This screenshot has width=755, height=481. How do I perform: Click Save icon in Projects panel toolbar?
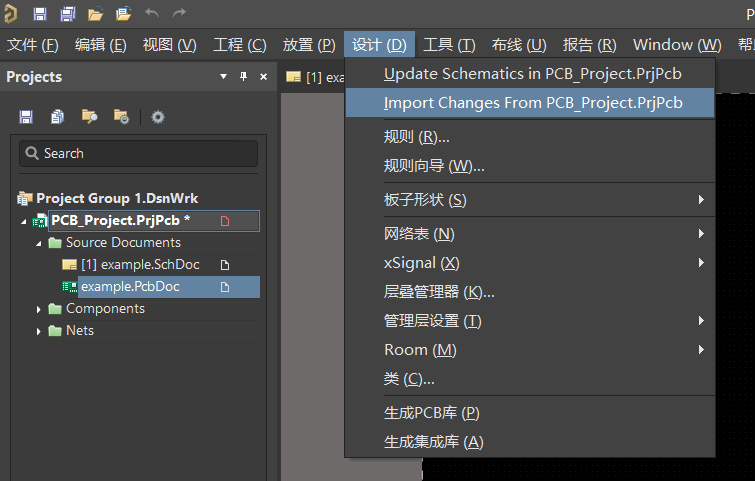[26, 117]
